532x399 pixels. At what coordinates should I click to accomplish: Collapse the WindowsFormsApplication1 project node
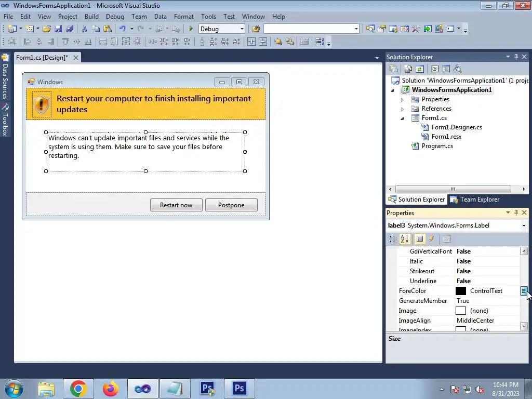(393, 90)
